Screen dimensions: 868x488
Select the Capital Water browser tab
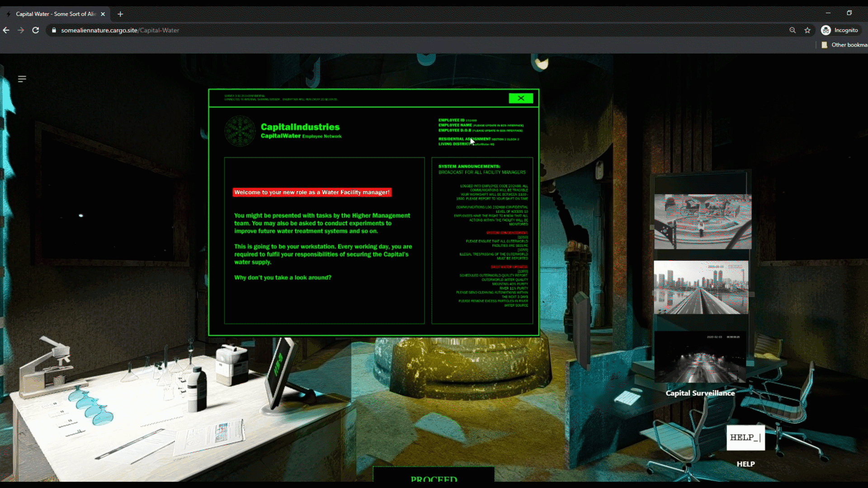click(56, 14)
